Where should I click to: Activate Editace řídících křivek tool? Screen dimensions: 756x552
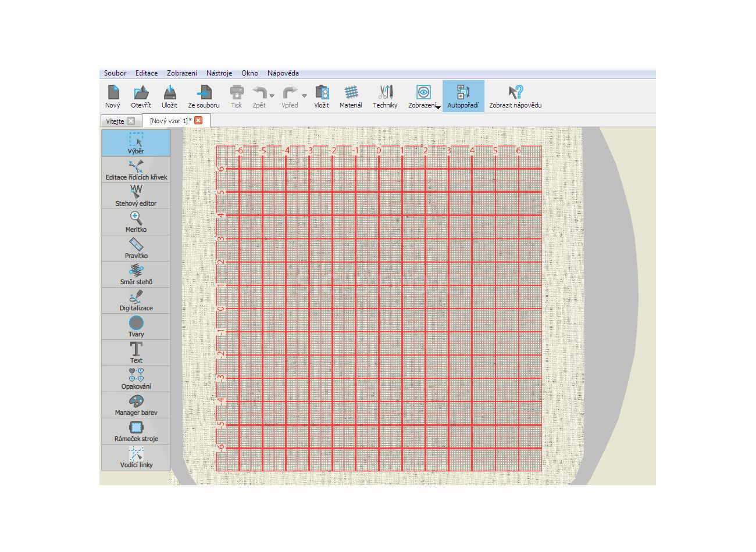click(x=136, y=170)
